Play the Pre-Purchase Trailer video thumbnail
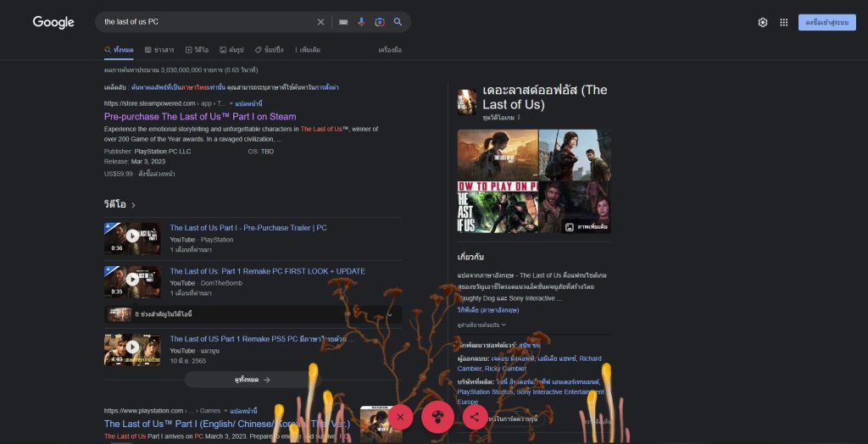 [x=132, y=239]
